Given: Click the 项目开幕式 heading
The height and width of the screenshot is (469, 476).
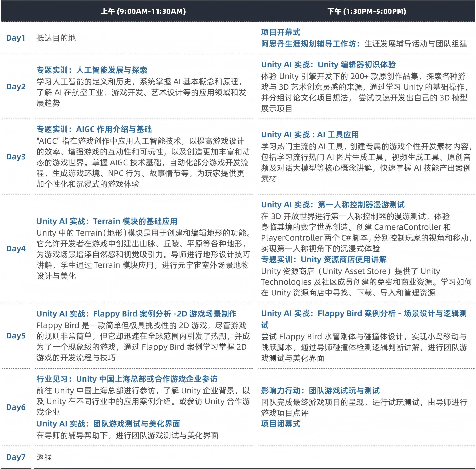Looking at the screenshot, I should pyautogui.click(x=281, y=32).
